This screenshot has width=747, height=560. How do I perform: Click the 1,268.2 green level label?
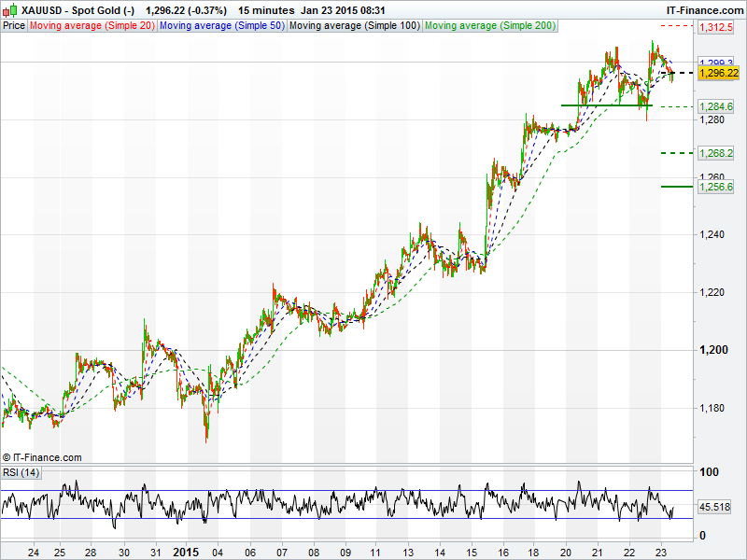pos(715,153)
